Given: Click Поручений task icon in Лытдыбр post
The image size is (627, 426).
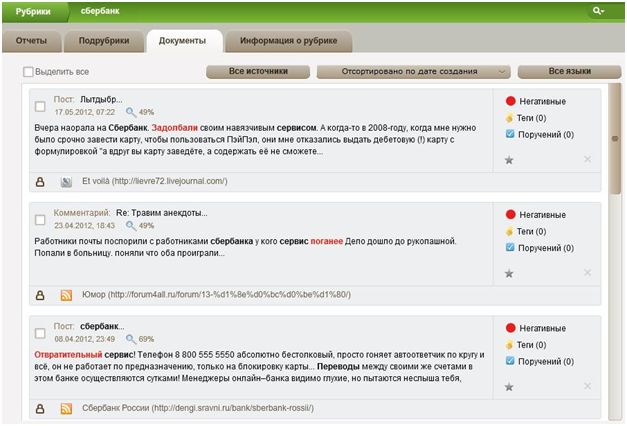Looking at the screenshot, I should (x=510, y=134).
